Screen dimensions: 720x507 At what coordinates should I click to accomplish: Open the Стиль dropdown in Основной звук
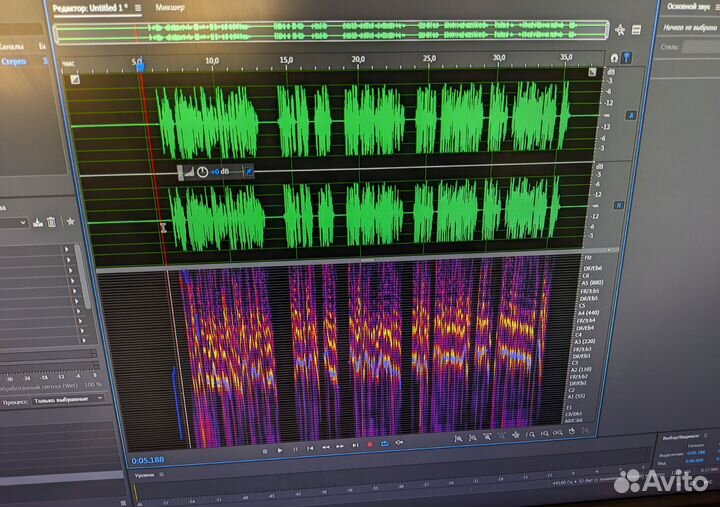[x=701, y=46]
